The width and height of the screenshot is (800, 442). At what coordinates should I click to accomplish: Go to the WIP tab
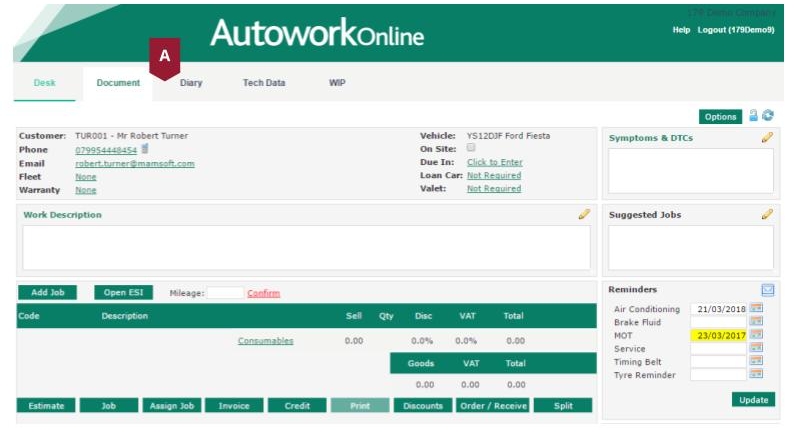[337, 83]
